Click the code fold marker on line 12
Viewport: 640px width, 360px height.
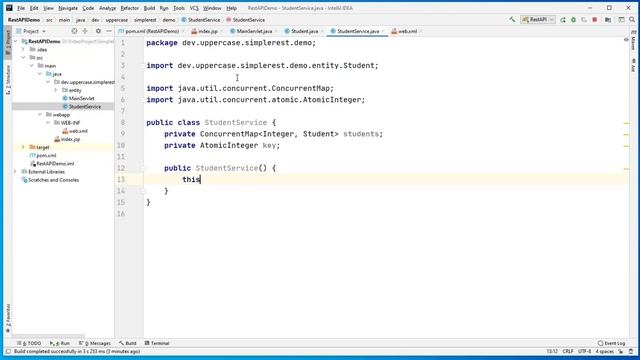(143, 168)
